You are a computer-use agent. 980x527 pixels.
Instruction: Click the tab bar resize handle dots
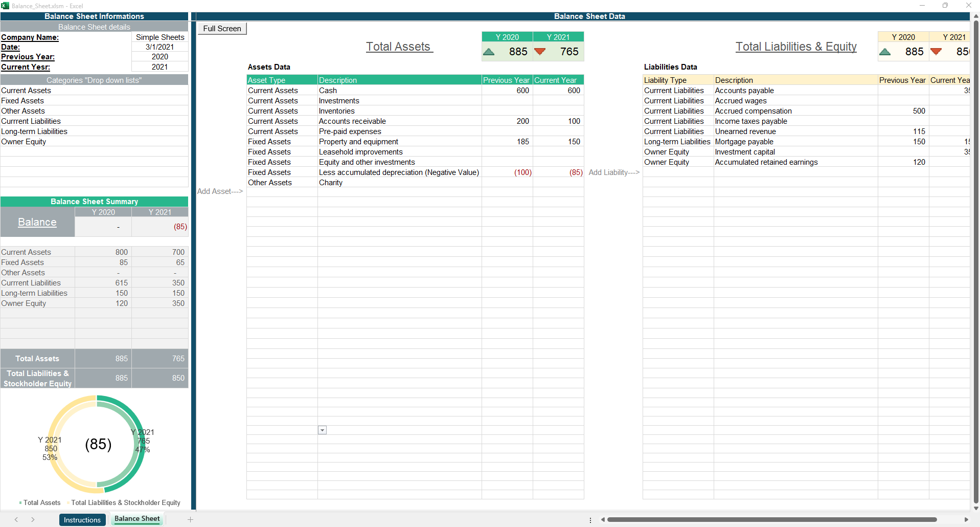pos(590,520)
